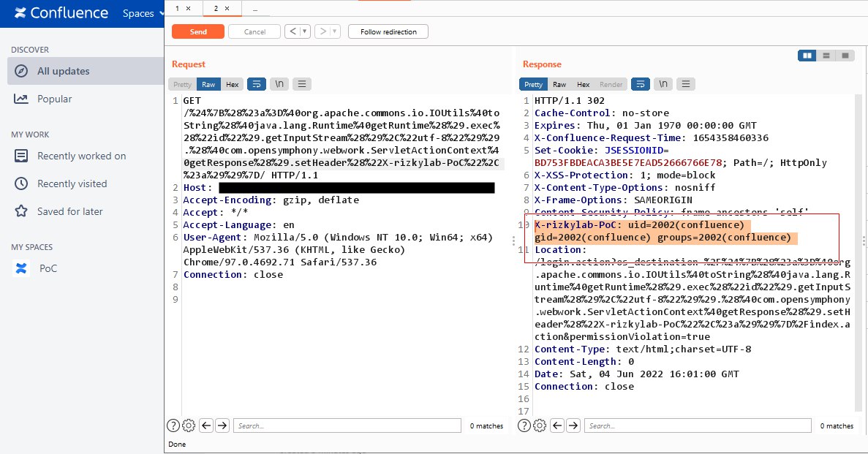Select the Response Pretty view tab

pyautogui.click(x=533, y=84)
